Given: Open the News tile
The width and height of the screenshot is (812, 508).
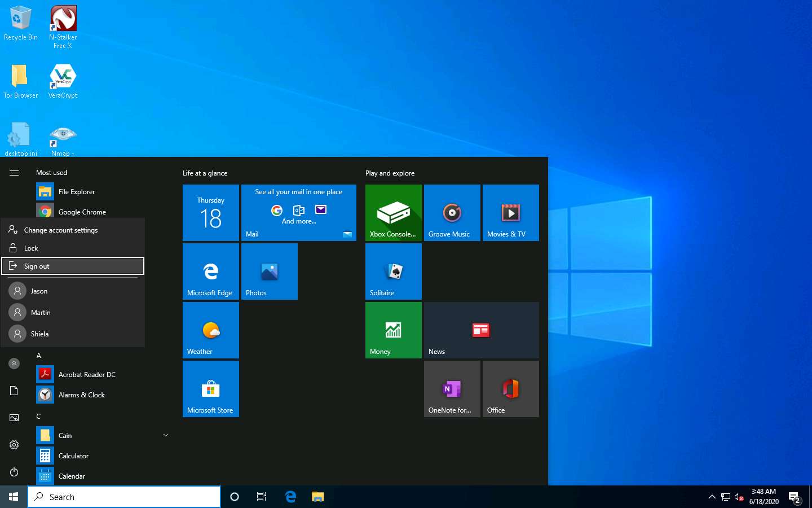Looking at the screenshot, I should pos(482,330).
